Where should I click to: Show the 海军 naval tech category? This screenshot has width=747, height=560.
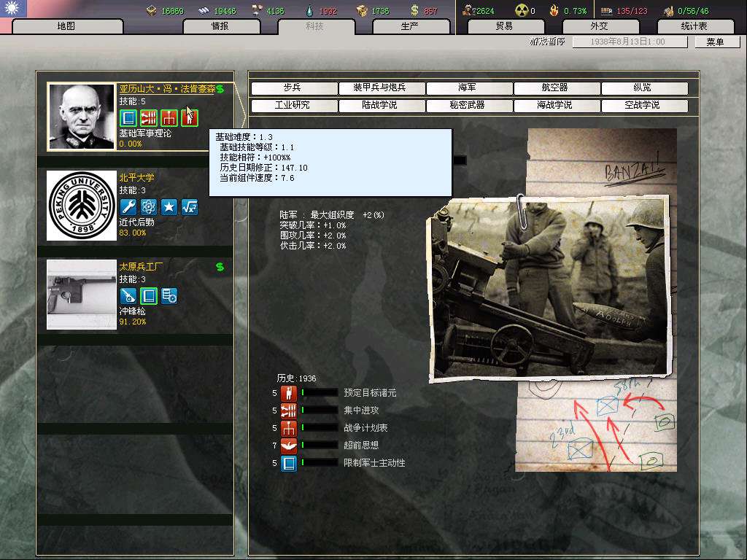pyautogui.click(x=469, y=88)
